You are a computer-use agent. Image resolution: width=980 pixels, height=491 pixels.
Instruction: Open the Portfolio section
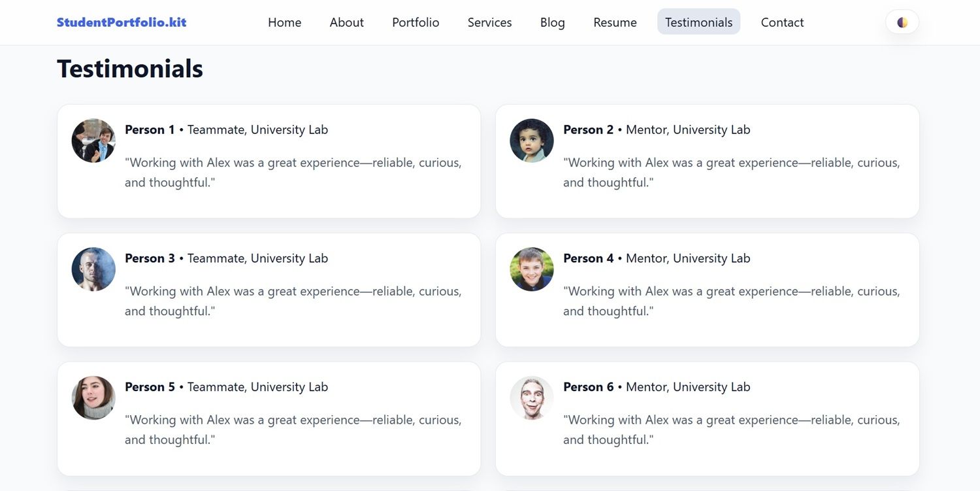click(416, 22)
